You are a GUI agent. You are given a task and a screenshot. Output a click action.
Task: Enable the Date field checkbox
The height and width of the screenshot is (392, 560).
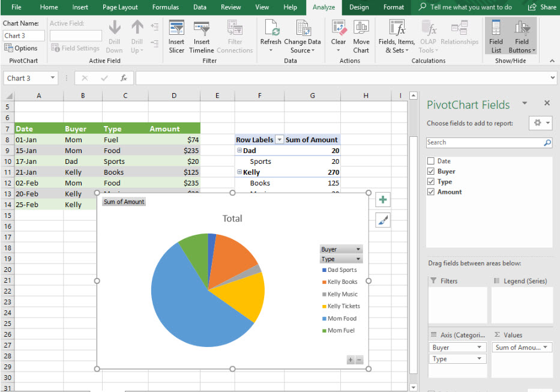[430, 161]
